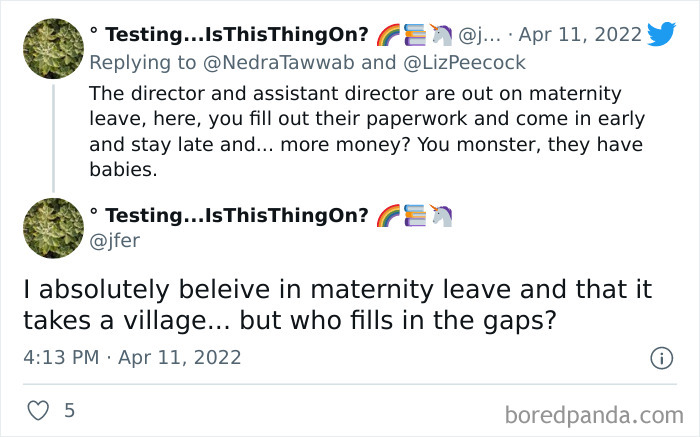Like the tweet with the heart icon
Image resolution: width=700 pixels, height=437 pixels.
pos(38,411)
